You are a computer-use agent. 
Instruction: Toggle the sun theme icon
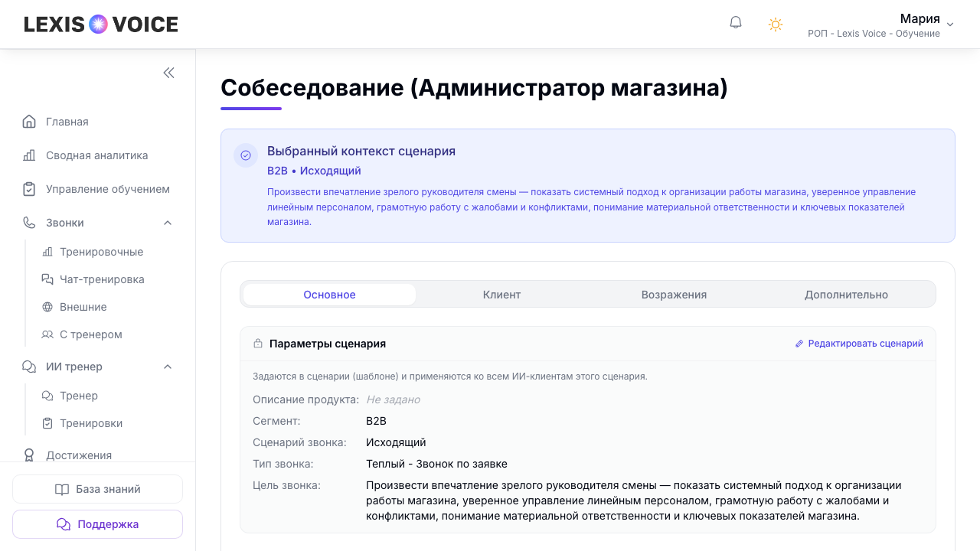click(x=776, y=24)
